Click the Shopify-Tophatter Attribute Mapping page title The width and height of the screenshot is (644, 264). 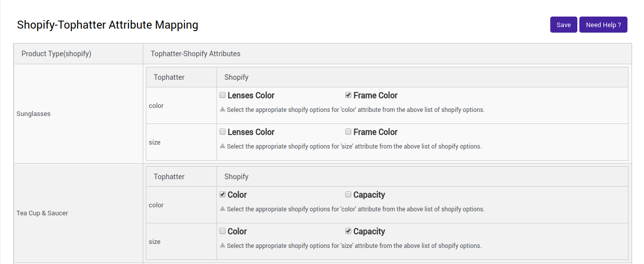point(107,25)
